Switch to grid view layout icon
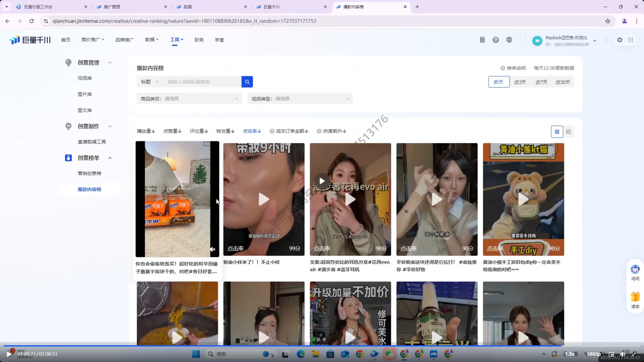The width and height of the screenshot is (644, 362). (x=557, y=132)
